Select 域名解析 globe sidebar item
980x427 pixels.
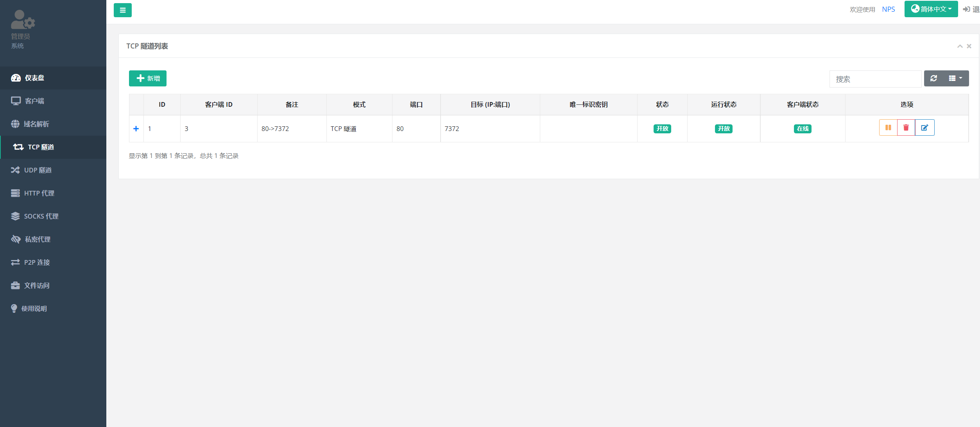point(36,124)
